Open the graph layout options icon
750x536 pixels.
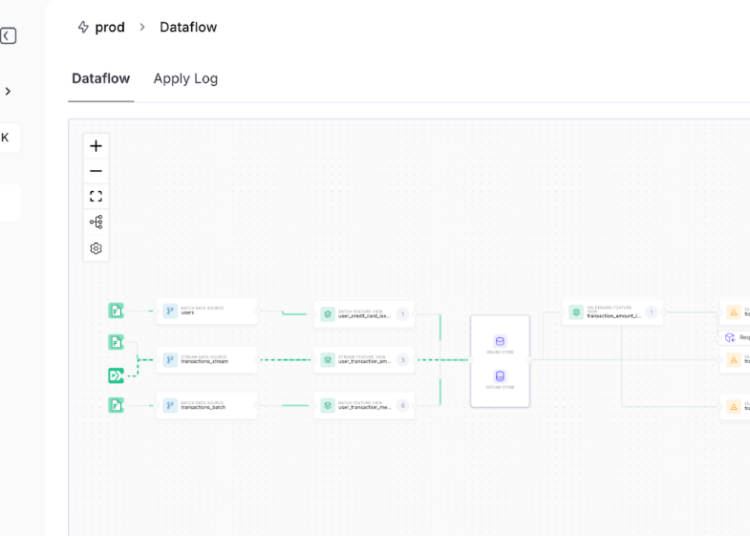click(96, 222)
